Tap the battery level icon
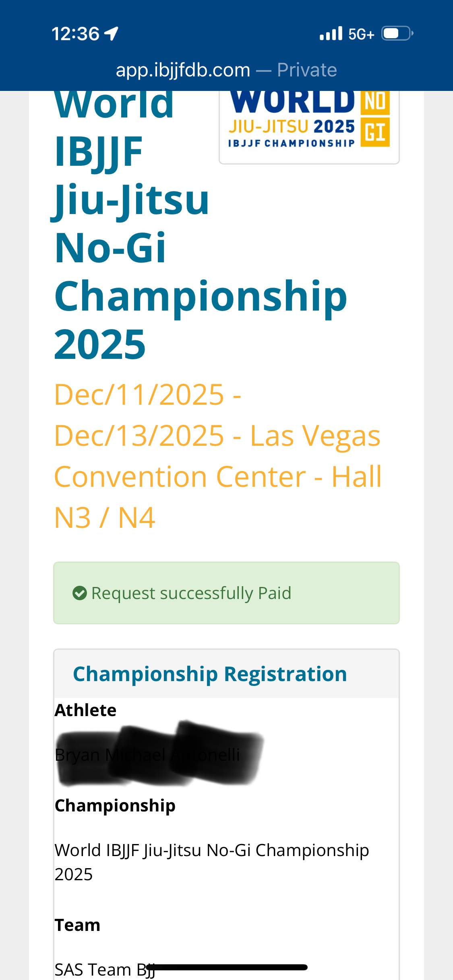This screenshot has height=980, width=453. tap(397, 33)
